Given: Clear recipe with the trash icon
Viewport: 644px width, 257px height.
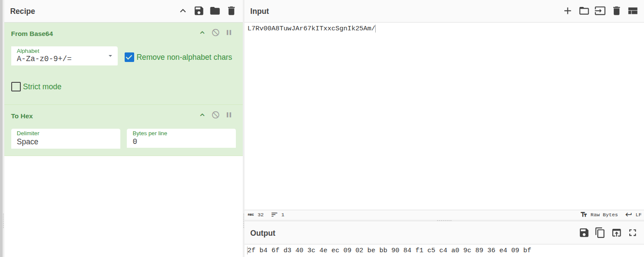Looking at the screenshot, I should [x=232, y=11].
